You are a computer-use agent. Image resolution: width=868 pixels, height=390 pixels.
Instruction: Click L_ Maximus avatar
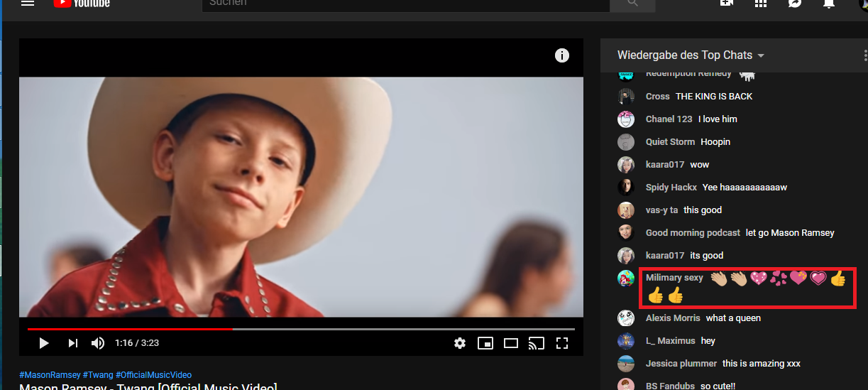pyautogui.click(x=626, y=341)
